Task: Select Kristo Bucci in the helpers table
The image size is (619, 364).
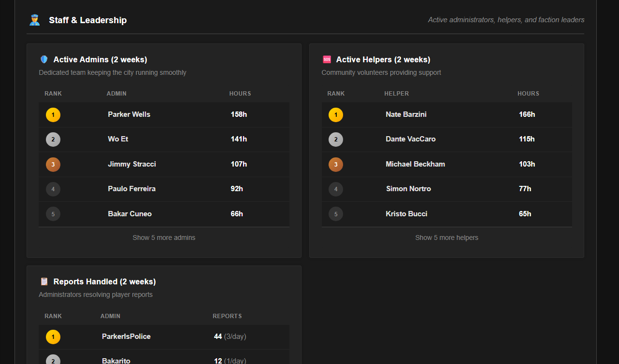Action: click(406, 214)
